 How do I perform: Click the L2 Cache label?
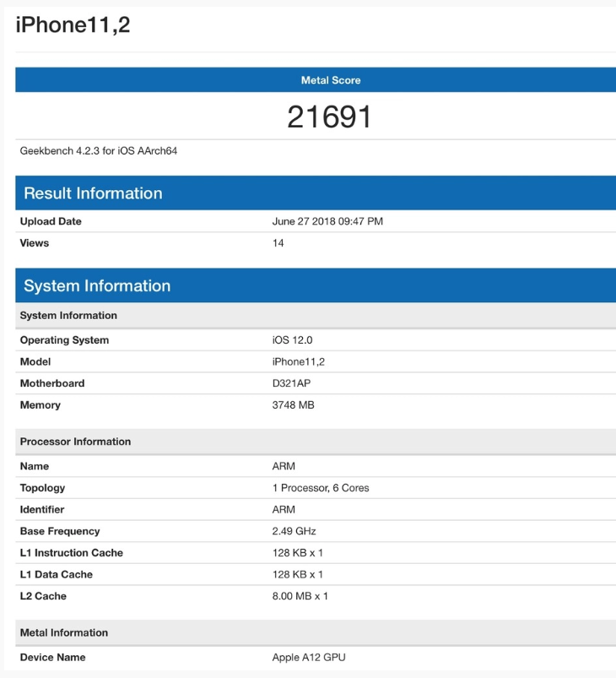[x=43, y=596]
